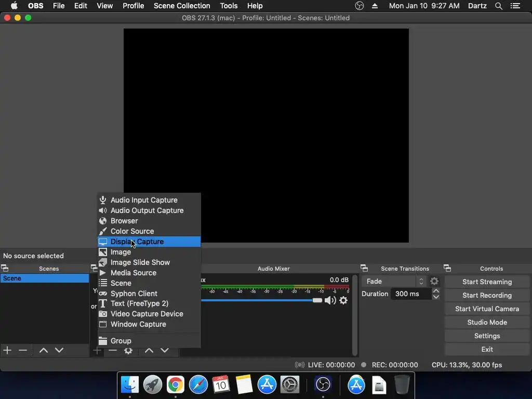
Task: Create a Group in sources
Action: pos(149,341)
